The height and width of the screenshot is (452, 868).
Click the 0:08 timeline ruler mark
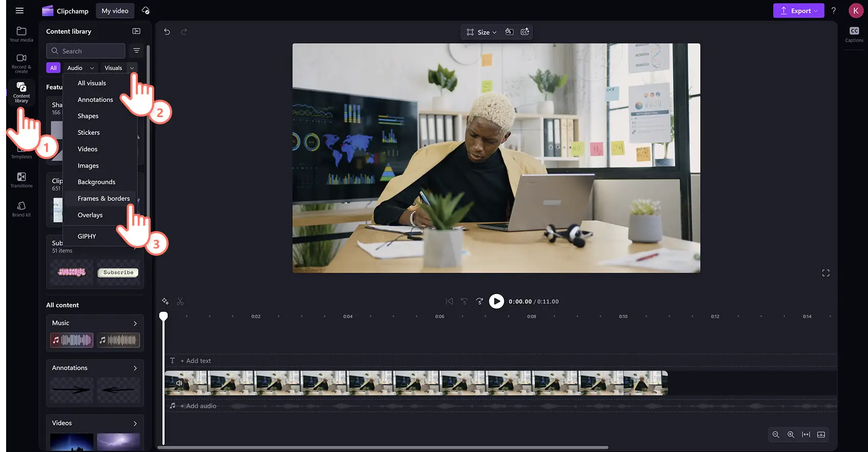[532, 317]
